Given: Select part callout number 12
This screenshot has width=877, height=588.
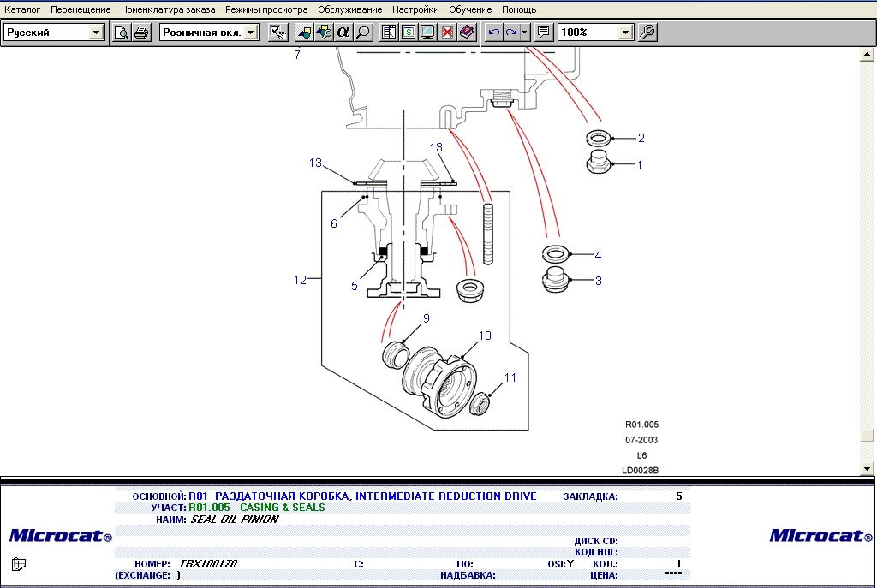Looking at the screenshot, I should [300, 280].
